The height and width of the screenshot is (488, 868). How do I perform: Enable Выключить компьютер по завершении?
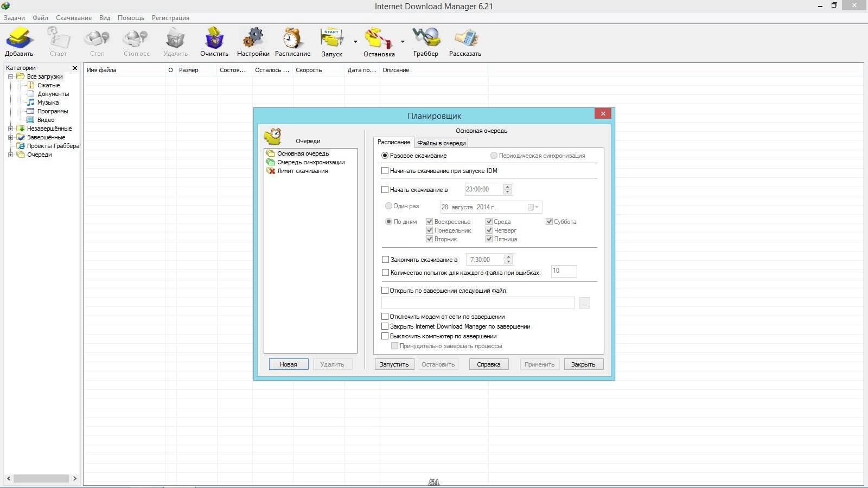point(385,336)
